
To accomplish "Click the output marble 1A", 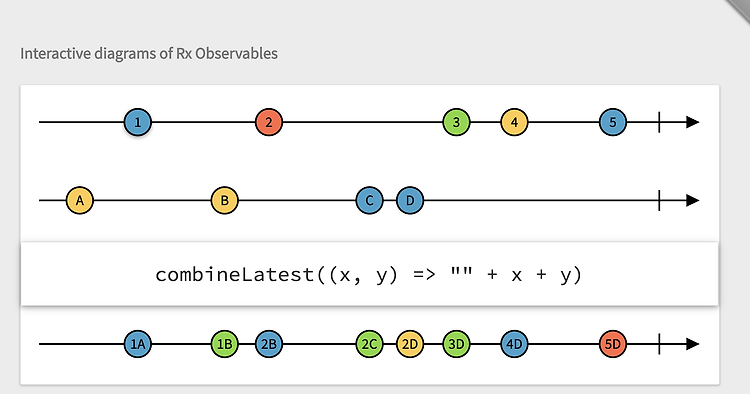I will coord(138,344).
